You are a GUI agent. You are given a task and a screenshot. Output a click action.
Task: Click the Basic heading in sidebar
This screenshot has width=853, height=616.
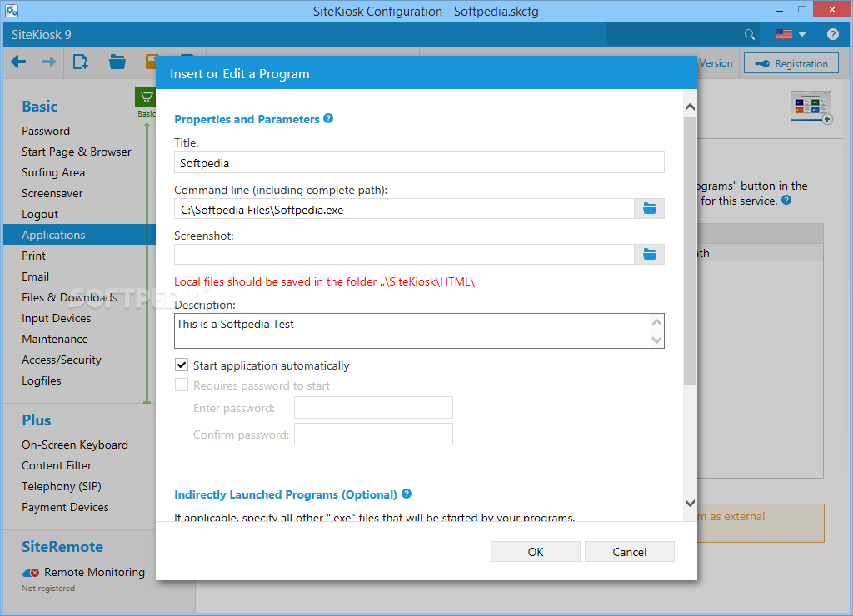[40, 106]
